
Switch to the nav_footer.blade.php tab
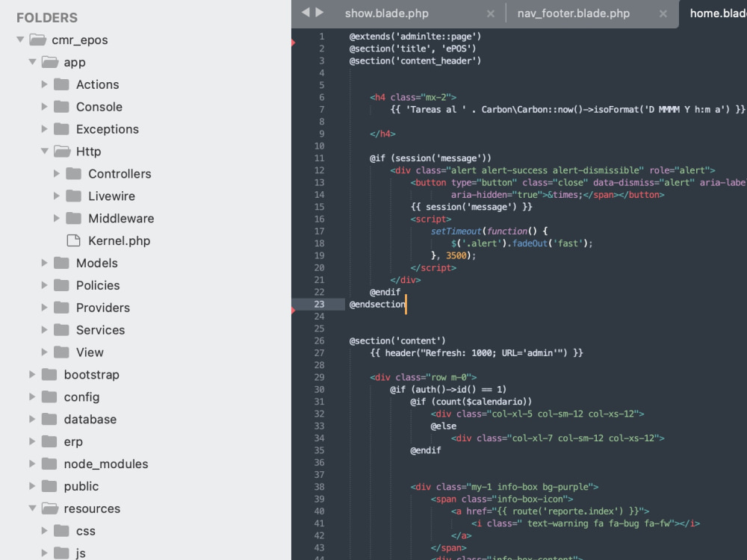click(x=573, y=13)
